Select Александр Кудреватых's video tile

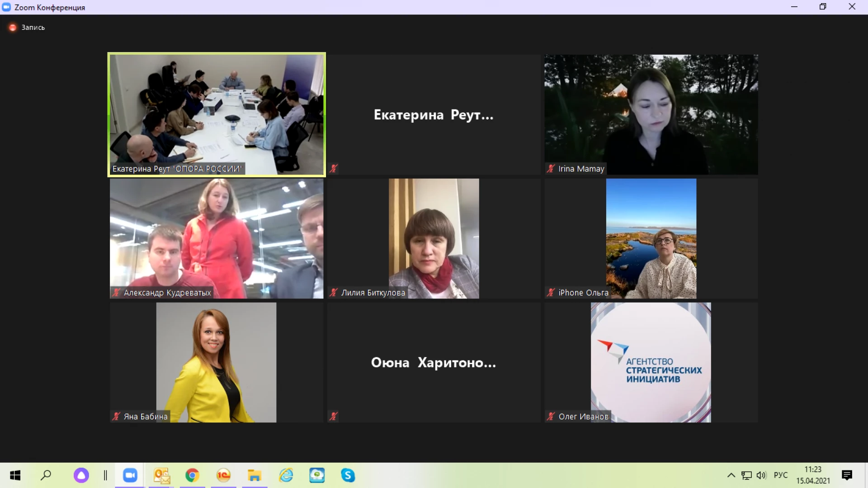pyautogui.click(x=217, y=238)
